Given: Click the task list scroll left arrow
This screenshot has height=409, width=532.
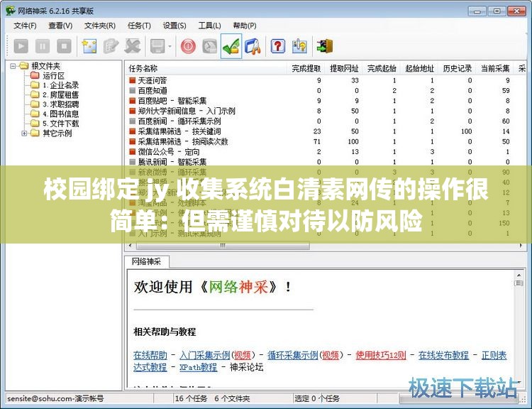Looking at the screenshot, I should click(x=130, y=246).
